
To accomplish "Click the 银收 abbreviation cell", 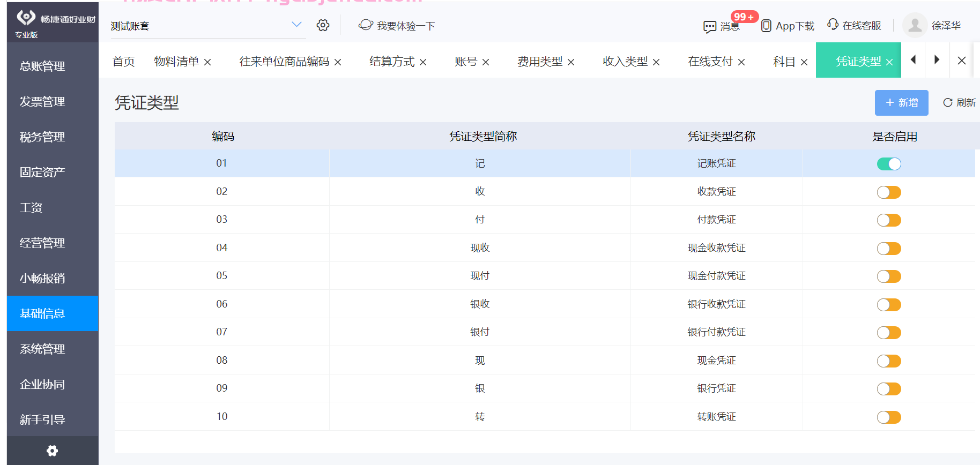I will point(480,304).
